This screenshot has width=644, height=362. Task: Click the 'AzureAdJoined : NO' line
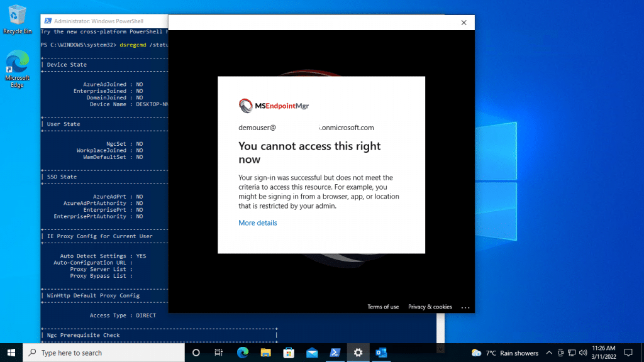pos(113,85)
